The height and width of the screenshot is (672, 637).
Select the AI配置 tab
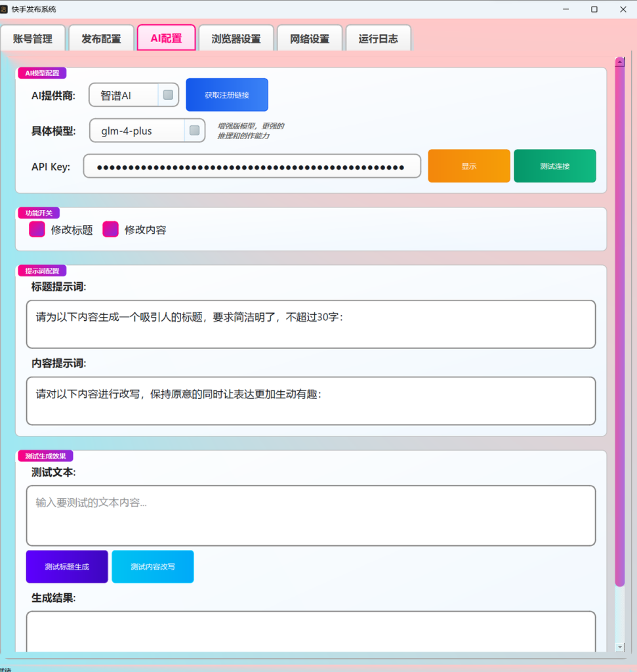[x=166, y=38]
